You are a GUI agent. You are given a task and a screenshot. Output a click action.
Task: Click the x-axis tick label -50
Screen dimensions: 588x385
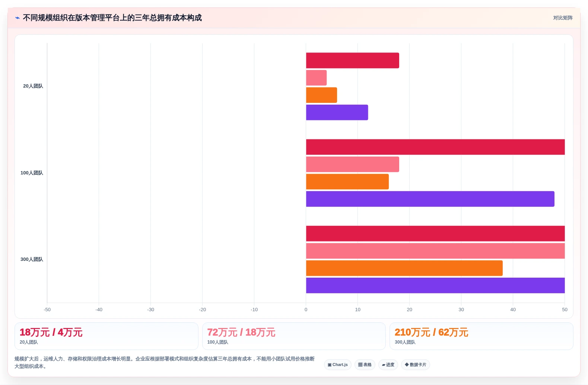pyautogui.click(x=47, y=310)
